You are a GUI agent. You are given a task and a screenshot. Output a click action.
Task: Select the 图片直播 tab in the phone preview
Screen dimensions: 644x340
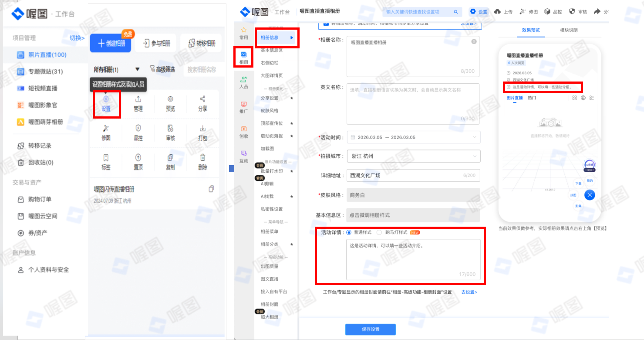[515, 98]
